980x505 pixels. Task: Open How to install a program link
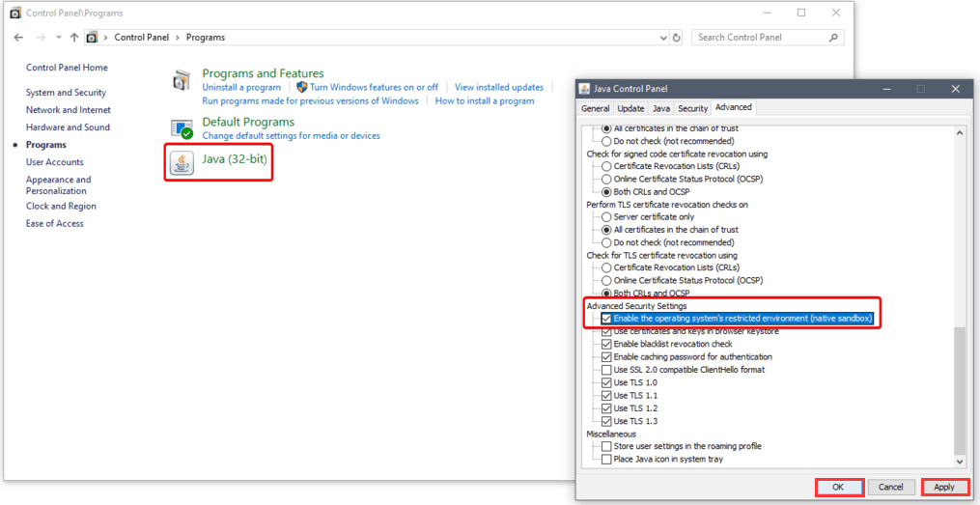(x=485, y=100)
